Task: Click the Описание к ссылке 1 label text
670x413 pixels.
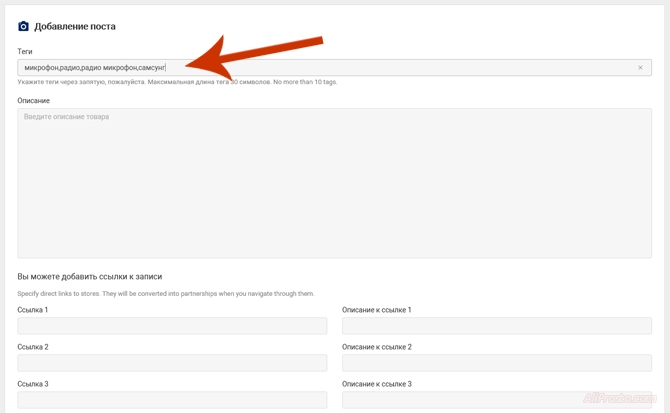Action: click(376, 310)
